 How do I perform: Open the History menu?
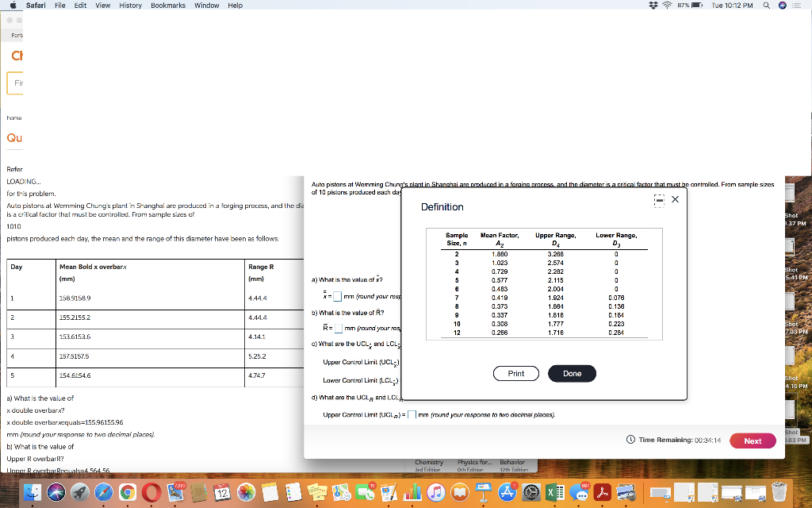[x=130, y=5]
